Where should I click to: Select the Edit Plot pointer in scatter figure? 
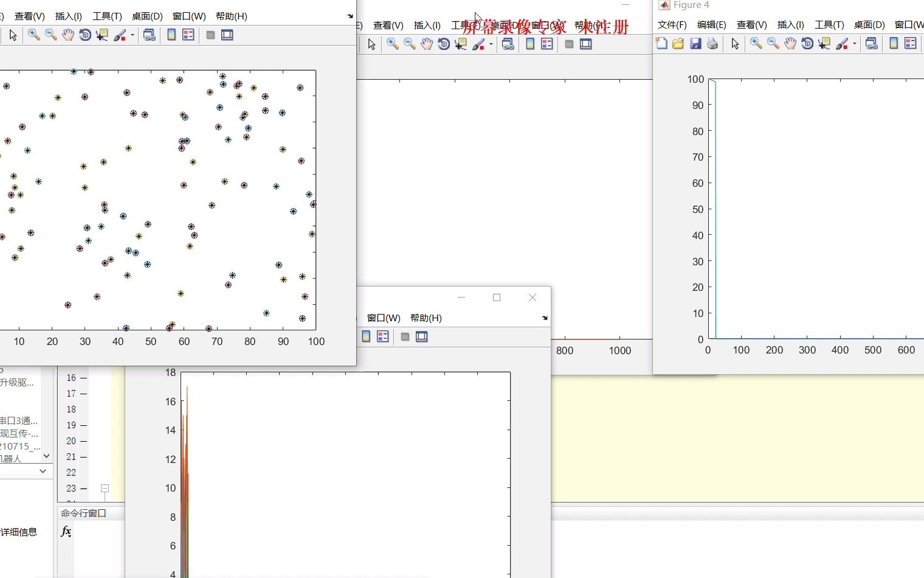tap(13, 35)
